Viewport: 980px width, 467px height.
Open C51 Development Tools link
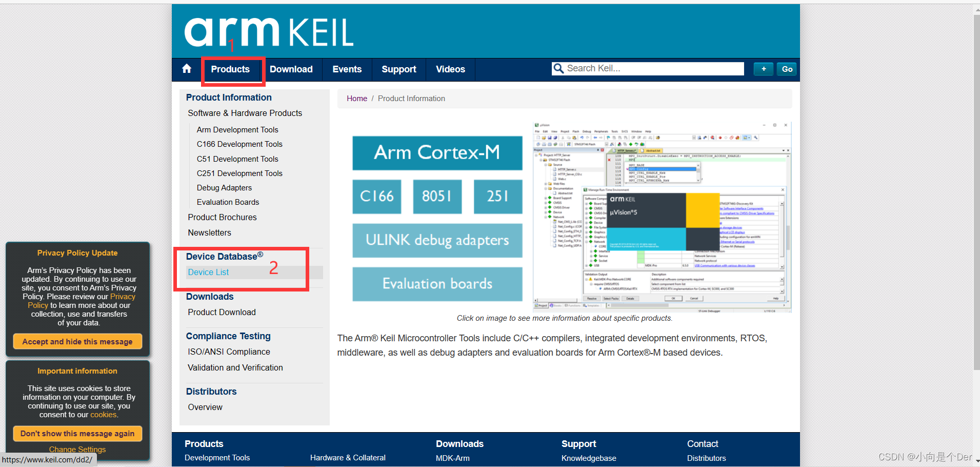237,159
